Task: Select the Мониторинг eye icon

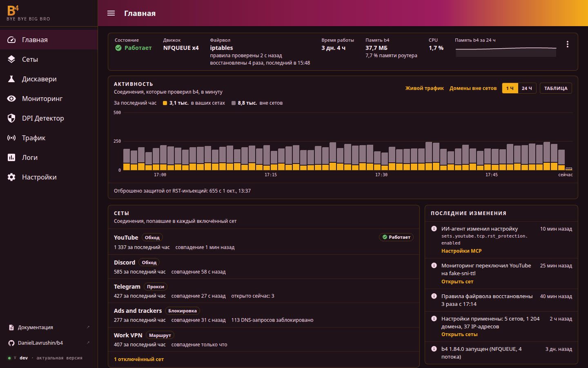Action: click(x=11, y=99)
